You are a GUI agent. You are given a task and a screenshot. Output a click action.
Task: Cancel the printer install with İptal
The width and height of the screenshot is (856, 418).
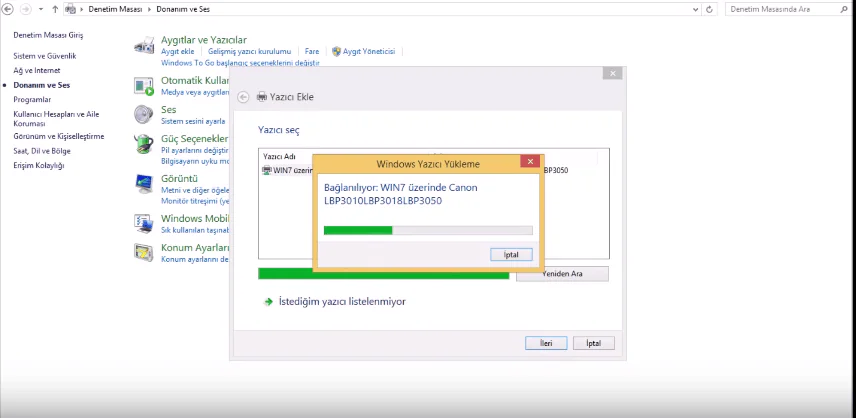coord(511,254)
